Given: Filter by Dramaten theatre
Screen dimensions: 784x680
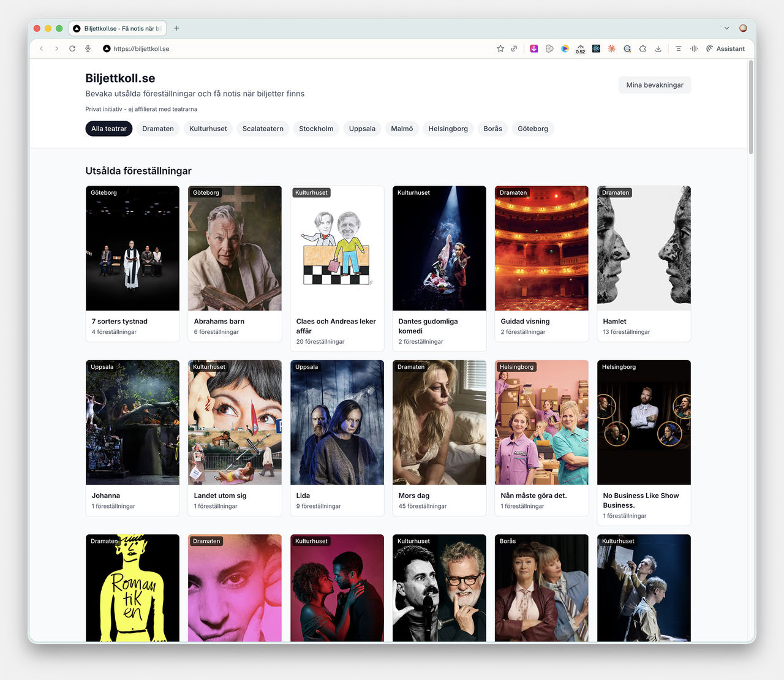Looking at the screenshot, I should pyautogui.click(x=158, y=129).
